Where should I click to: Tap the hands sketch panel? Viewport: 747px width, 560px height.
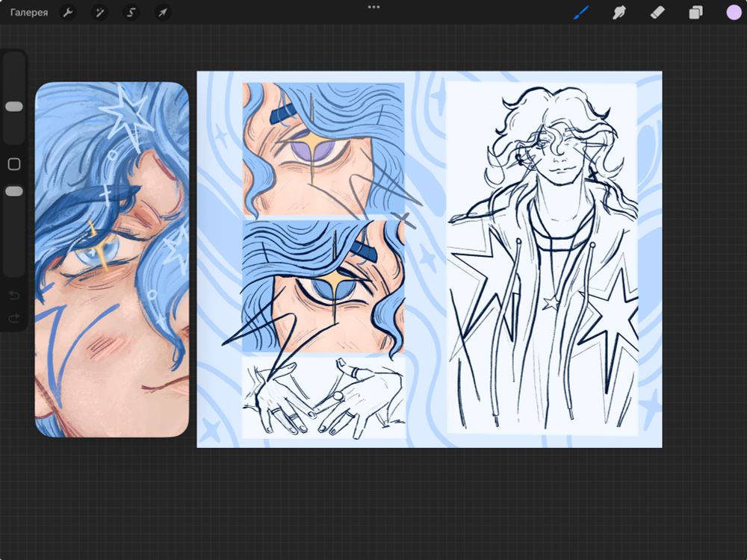coord(323,397)
